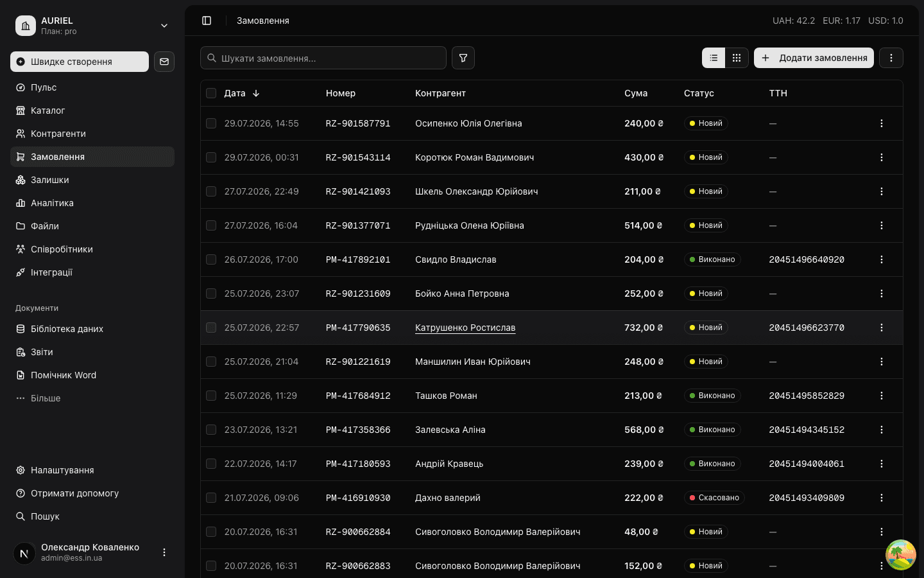The image size is (924, 578).
Task: Open more options next to Додати замовлення
Action: [891, 58]
